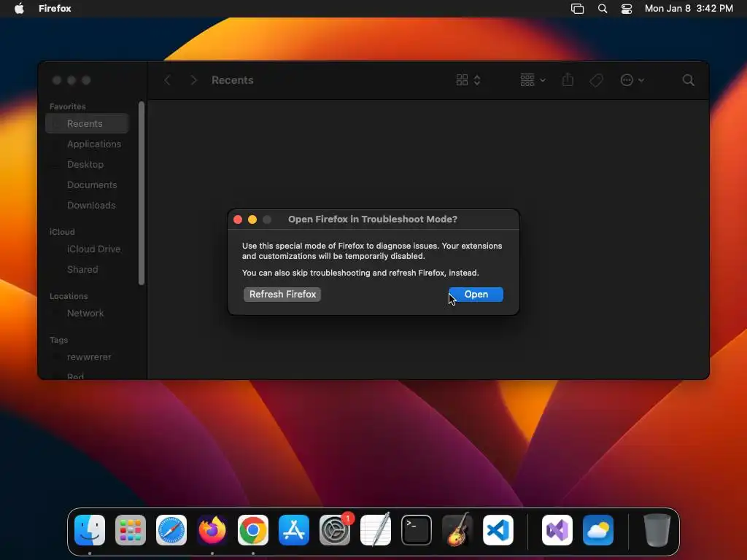Close the Troubleshoot Mode dialog
This screenshot has width=747, height=560.
pos(238,219)
